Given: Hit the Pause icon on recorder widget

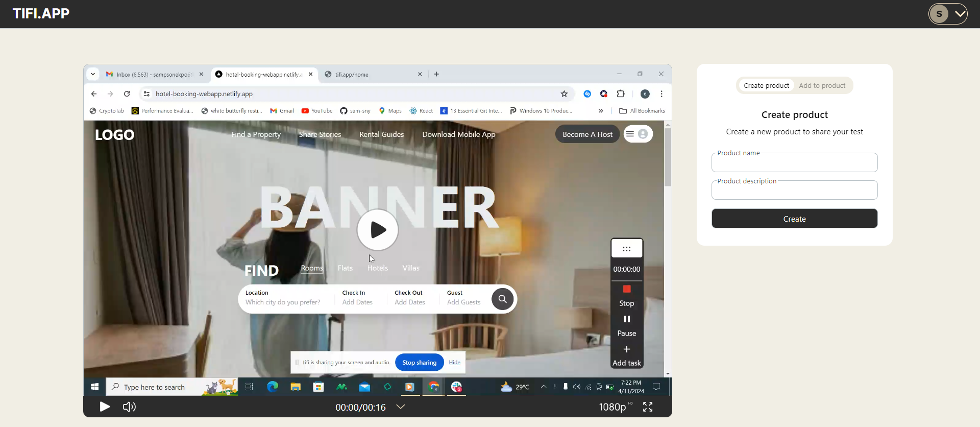Looking at the screenshot, I should pyautogui.click(x=627, y=319).
